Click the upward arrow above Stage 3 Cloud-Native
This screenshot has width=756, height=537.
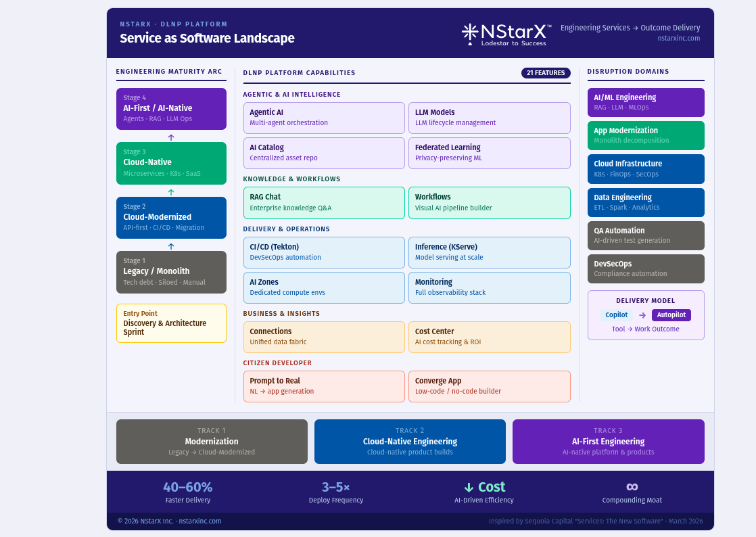[171, 137]
